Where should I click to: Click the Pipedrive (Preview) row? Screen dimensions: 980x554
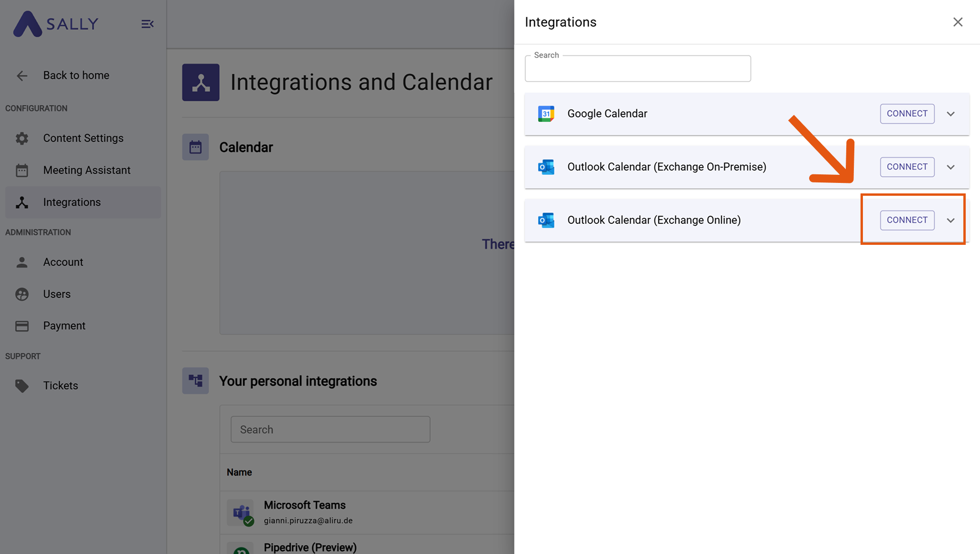coord(367,544)
